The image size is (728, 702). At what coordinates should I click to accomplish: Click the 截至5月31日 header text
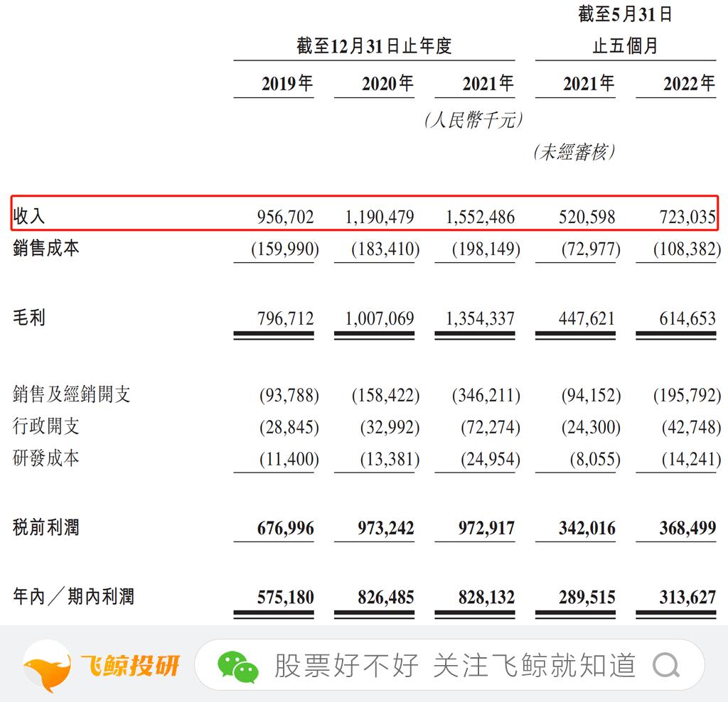tap(625, 14)
